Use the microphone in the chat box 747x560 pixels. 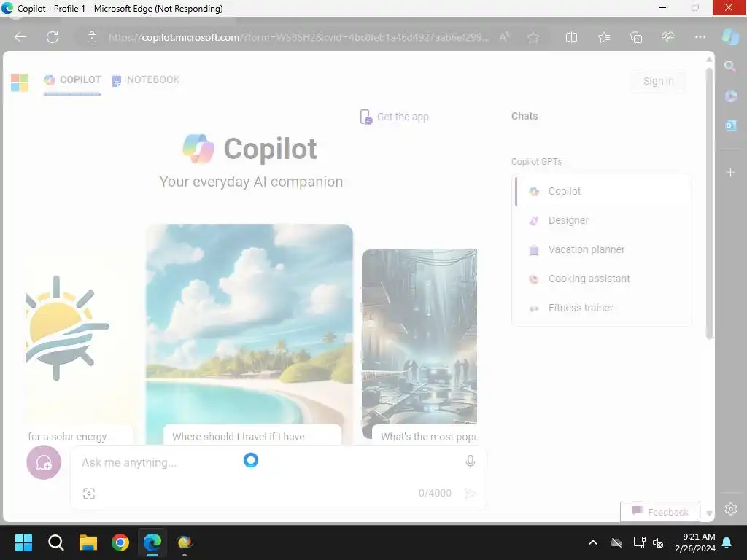point(470,461)
